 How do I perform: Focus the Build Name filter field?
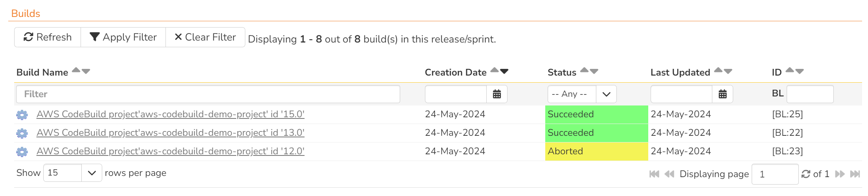click(208, 94)
